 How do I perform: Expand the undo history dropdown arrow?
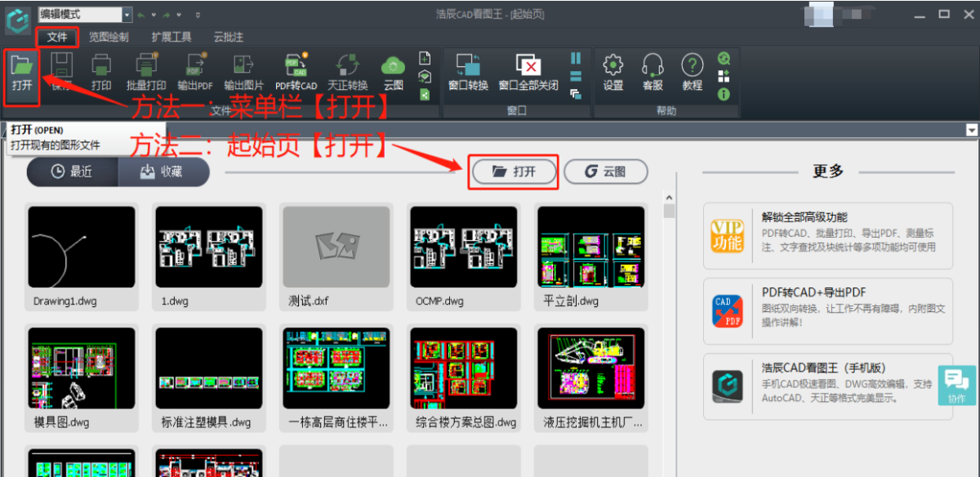tap(153, 15)
